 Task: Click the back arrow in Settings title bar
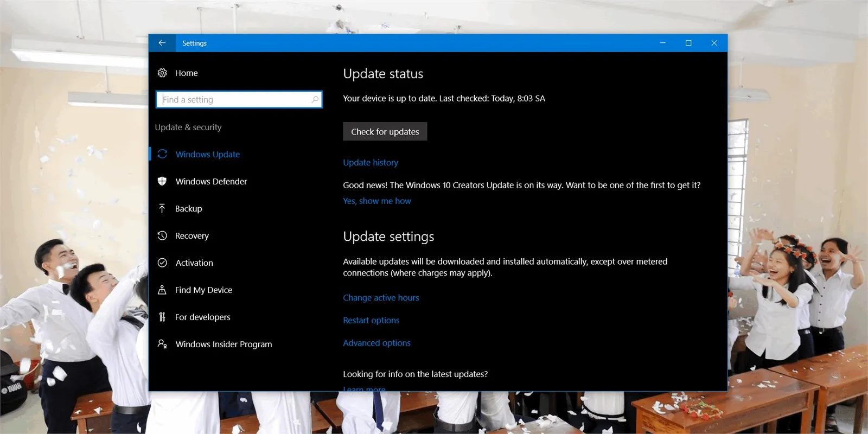pos(162,43)
